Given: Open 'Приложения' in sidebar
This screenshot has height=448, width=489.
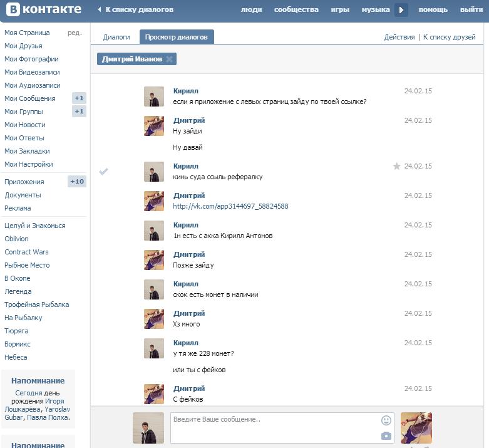Looking at the screenshot, I should point(24,182).
